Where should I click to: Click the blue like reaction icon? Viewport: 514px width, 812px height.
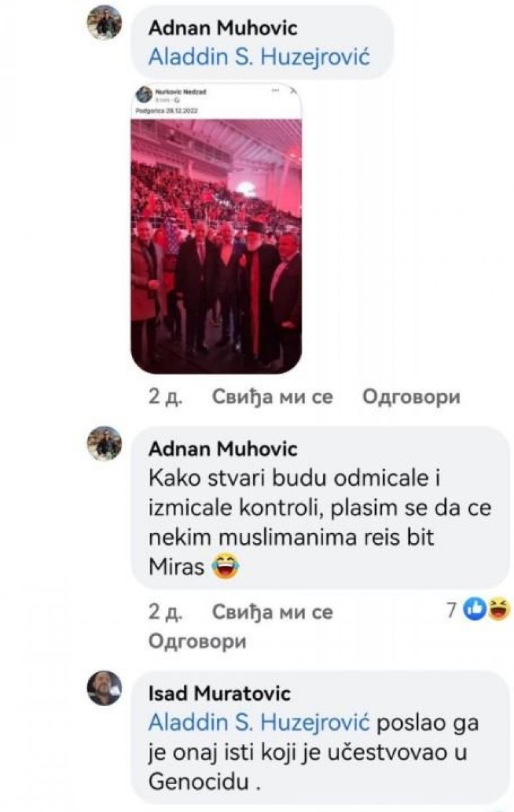[x=474, y=610]
